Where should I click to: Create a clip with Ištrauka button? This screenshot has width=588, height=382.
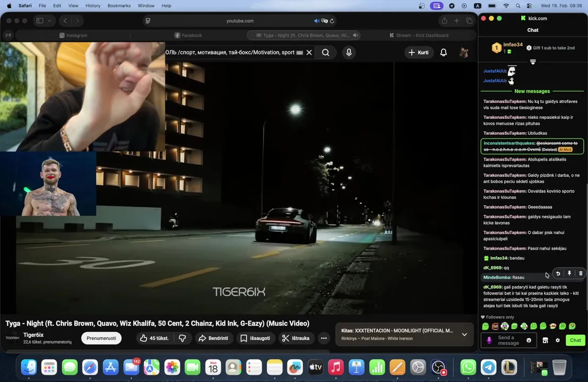[296, 338]
